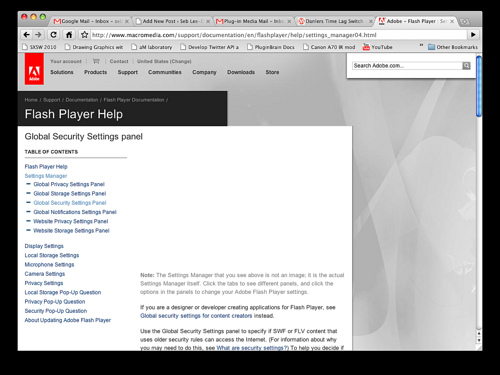Close the Danlers Time Lag Switch tab

point(370,21)
